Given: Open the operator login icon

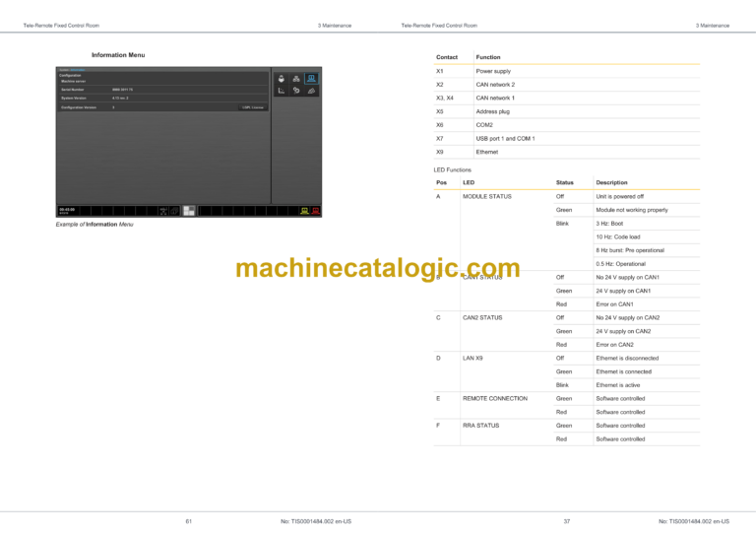Looking at the screenshot, I should pyautogui.click(x=282, y=79).
